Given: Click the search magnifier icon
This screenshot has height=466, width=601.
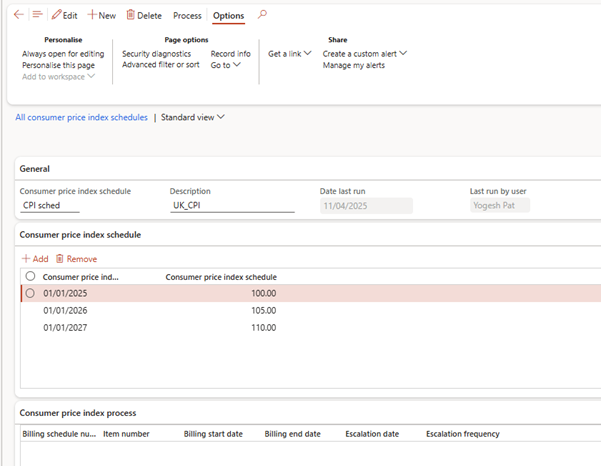Looking at the screenshot, I should coord(262,15).
